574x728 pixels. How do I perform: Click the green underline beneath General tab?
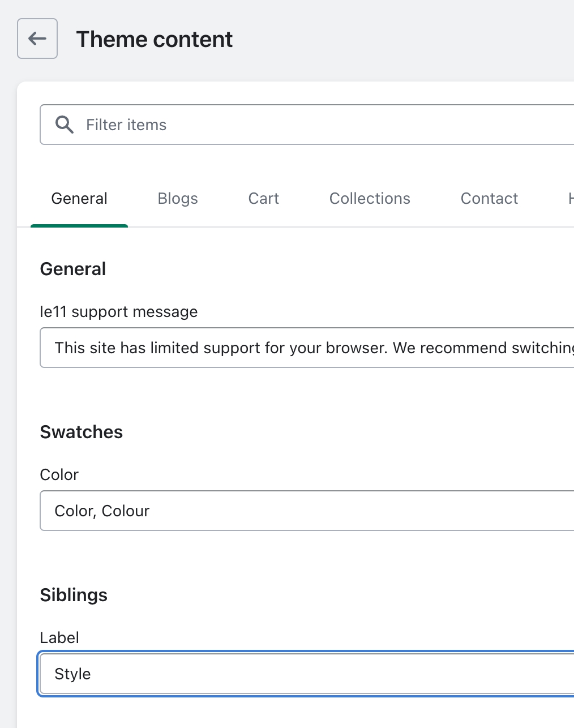pos(79,225)
